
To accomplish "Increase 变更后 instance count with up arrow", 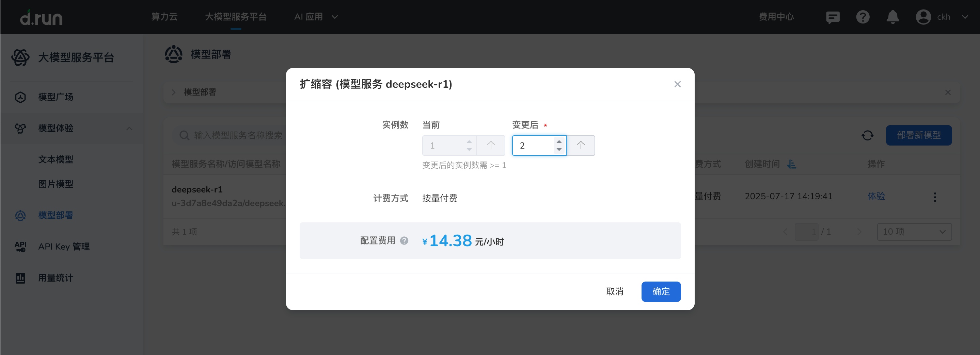I will pyautogui.click(x=559, y=141).
